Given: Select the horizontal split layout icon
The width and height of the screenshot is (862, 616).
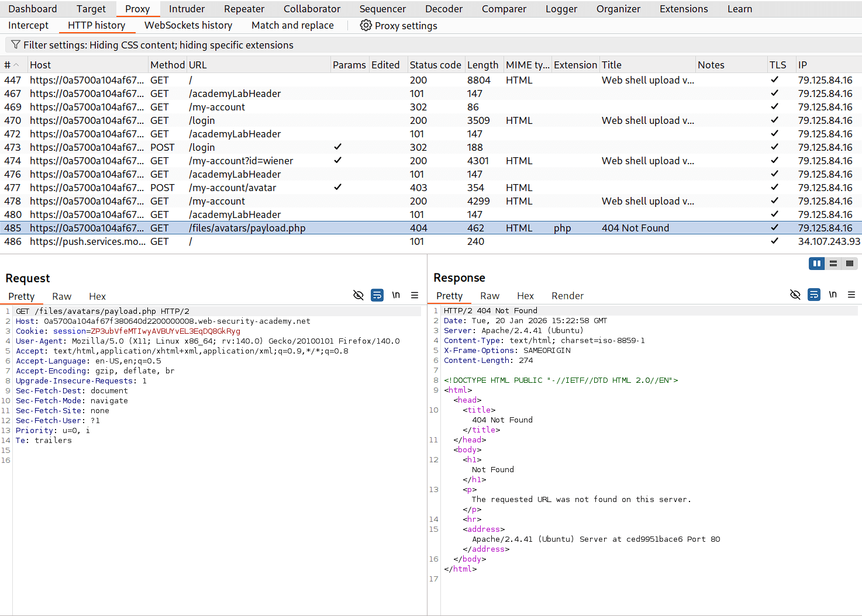Looking at the screenshot, I should click(x=833, y=263).
